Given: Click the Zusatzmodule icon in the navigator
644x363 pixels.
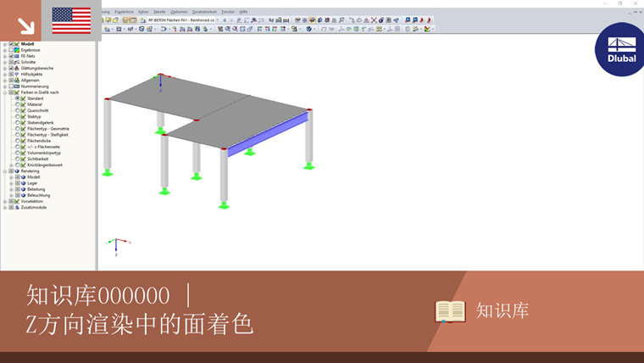Looking at the screenshot, I should point(17,208).
